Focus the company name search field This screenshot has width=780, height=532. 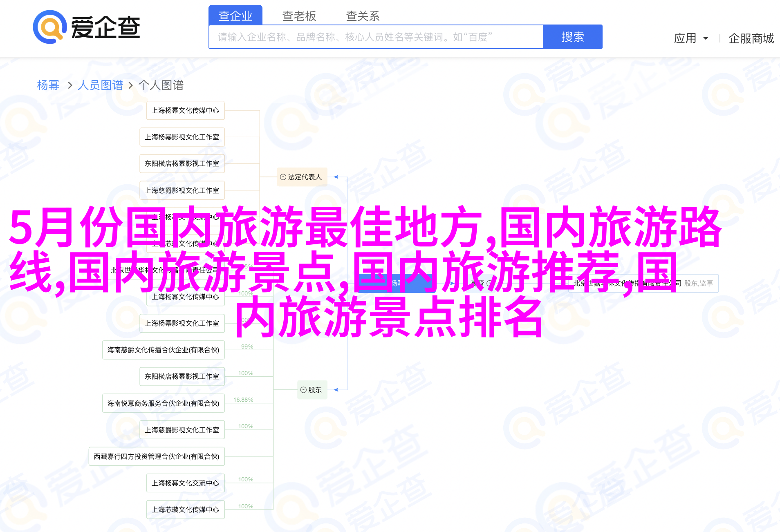(376, 37)
